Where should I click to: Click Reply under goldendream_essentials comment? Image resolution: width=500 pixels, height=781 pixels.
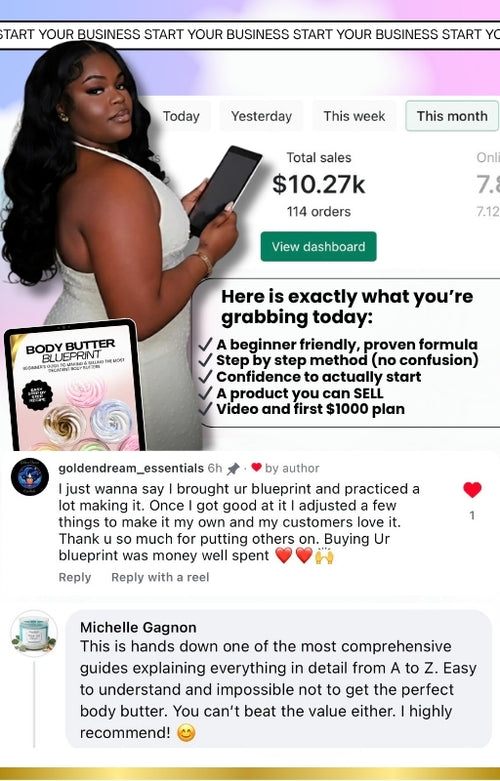pyautogui.click(x=75, y=577)
